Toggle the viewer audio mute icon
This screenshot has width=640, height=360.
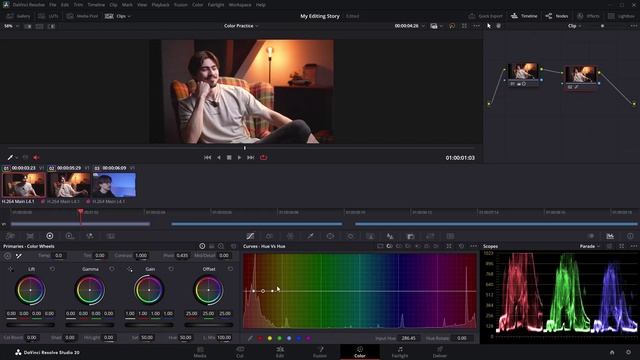click(36, 158)
